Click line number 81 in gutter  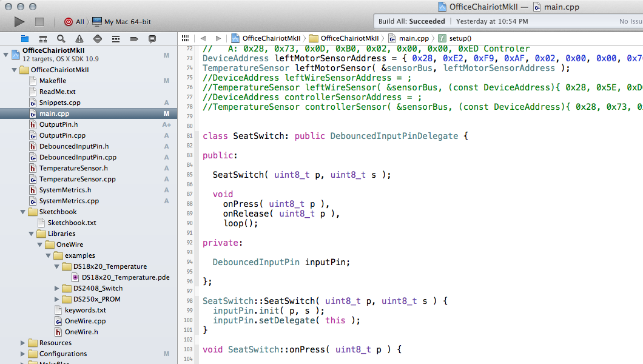point(189,136)
